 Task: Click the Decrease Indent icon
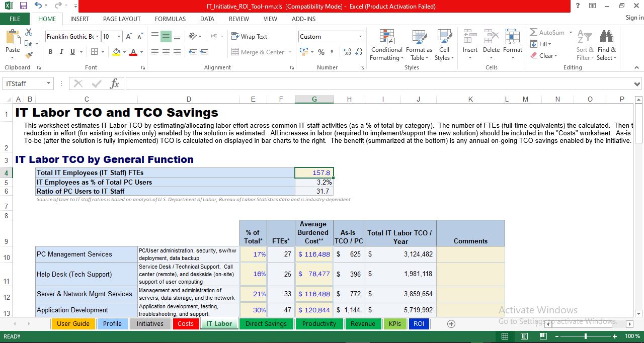(x=193, y=52)
